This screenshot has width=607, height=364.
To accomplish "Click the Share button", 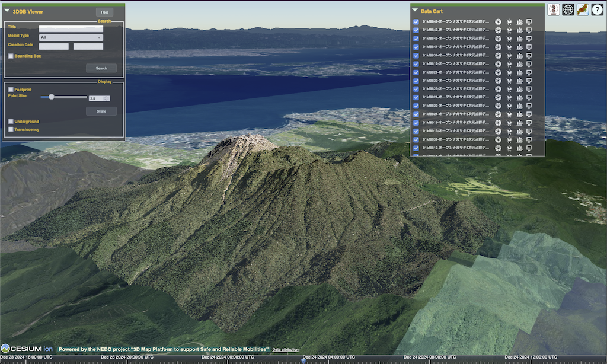I will click(101, 111).
